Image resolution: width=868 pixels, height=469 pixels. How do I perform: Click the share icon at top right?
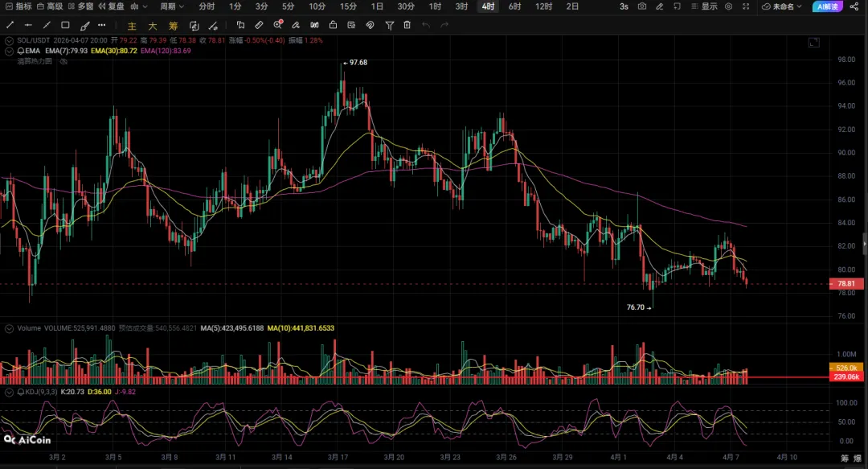[x=854, y=6]
